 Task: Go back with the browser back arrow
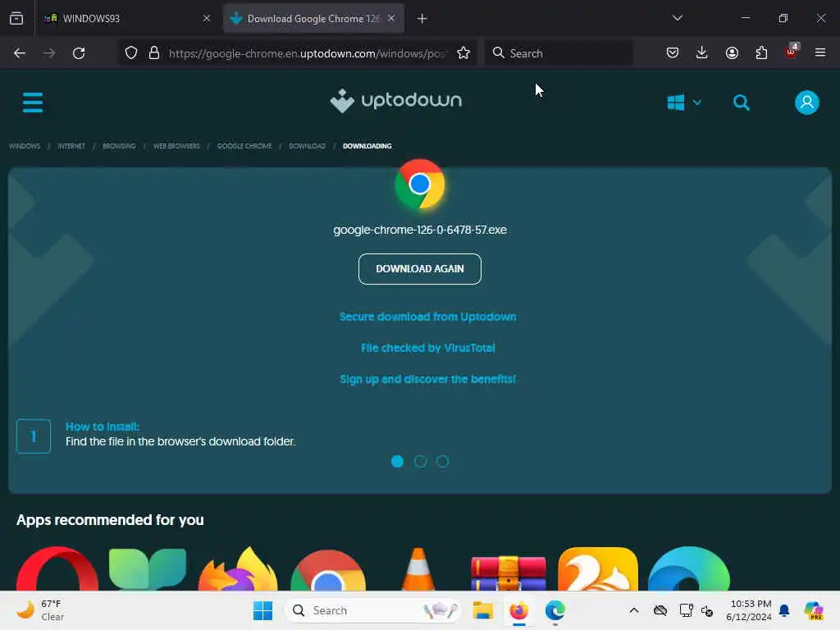click(20, 52)
